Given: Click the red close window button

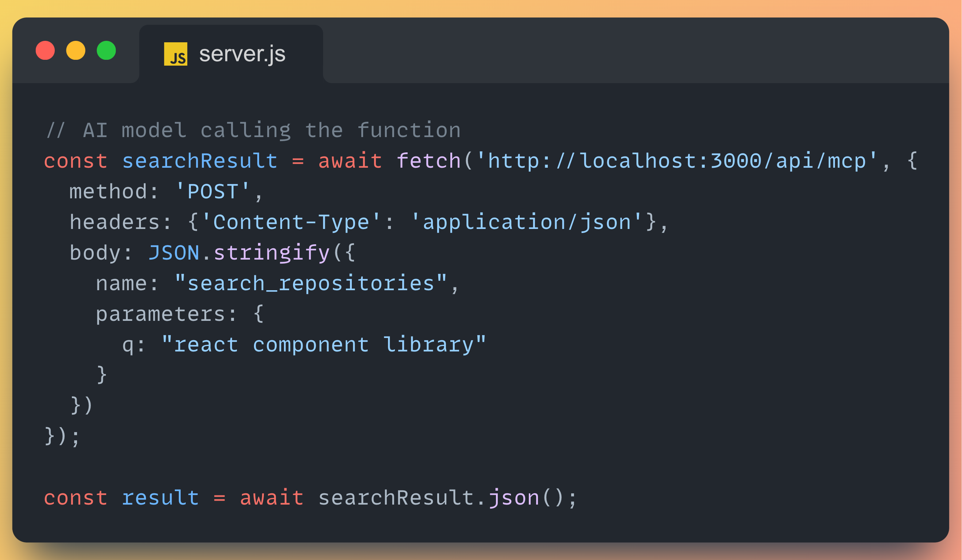Looking at the screenshot, I should coord(45,51).
